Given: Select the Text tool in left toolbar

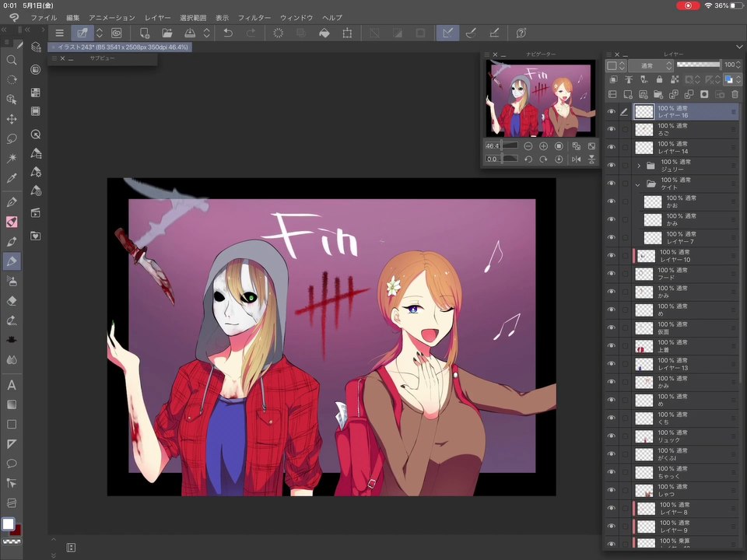Looking at the screenshot, I should (x=12, y=385).
